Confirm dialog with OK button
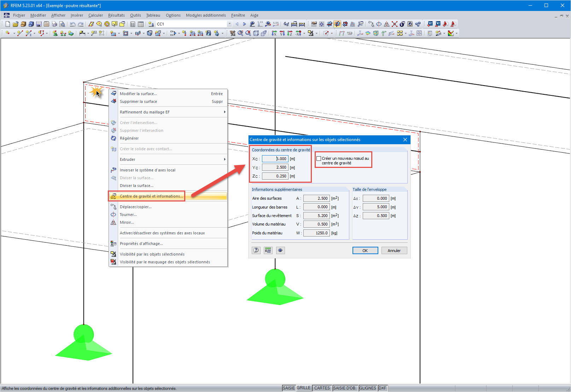This screenshot has height=392, width=571. 365,251
